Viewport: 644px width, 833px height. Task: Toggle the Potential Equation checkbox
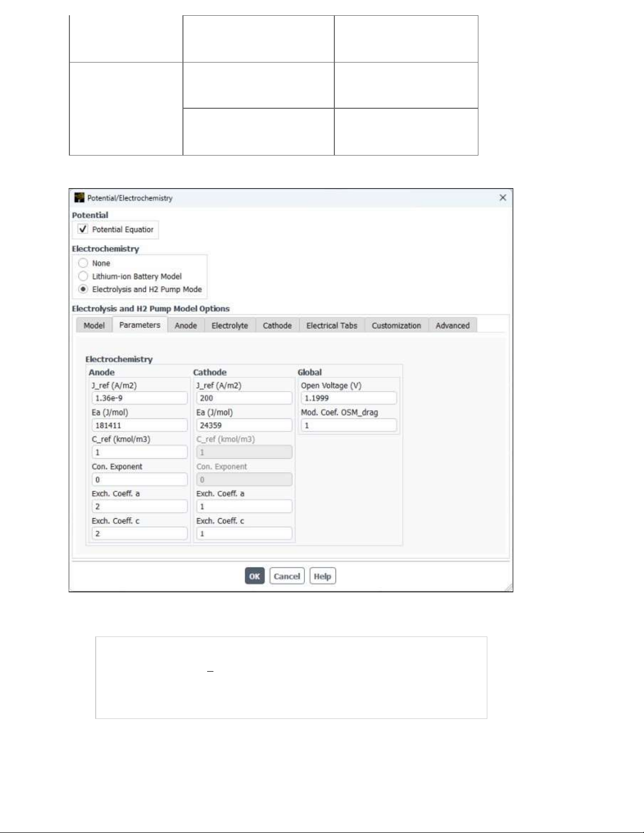point(83,229)
